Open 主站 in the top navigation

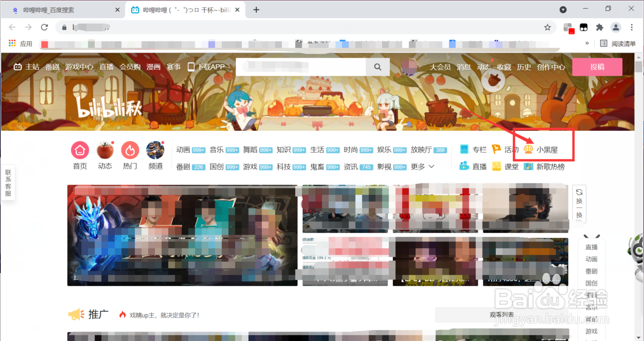[26, 67]
